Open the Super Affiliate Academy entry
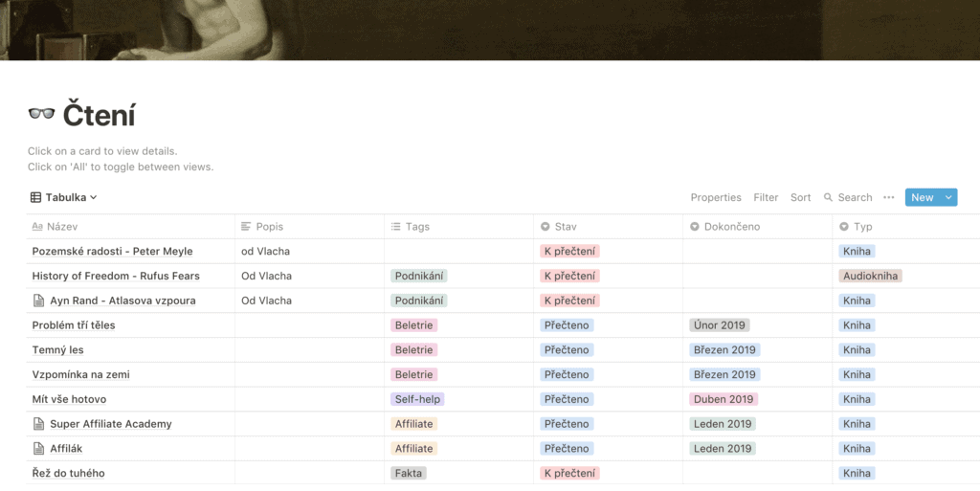Image resolution: width=980 pixels, height=491 pixels. coord(111,424)
